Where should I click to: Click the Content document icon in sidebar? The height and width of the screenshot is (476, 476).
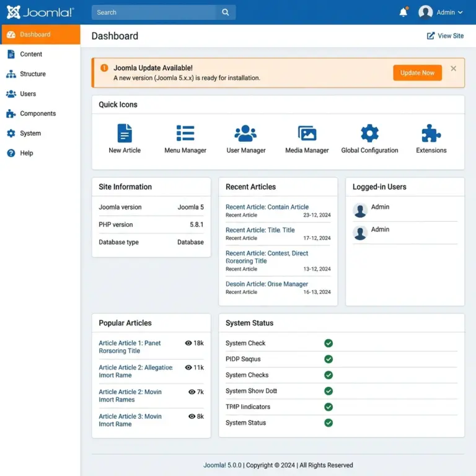(x=11, y=54)
